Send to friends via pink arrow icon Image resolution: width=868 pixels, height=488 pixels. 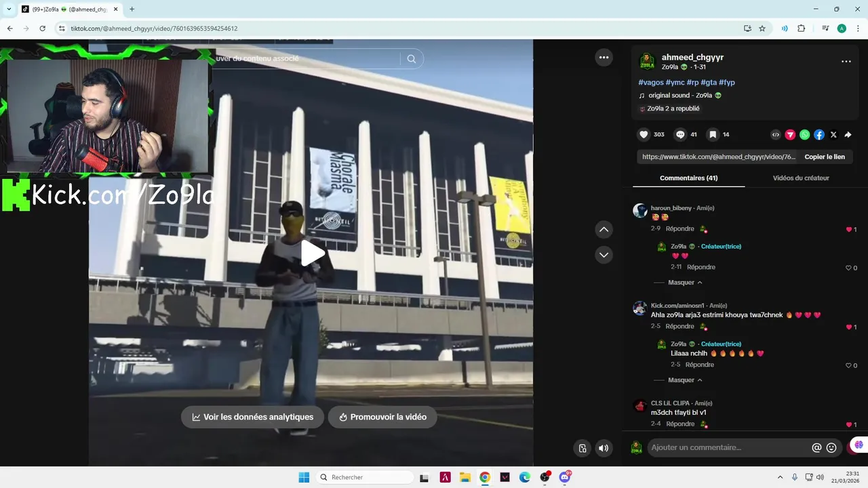790,135
